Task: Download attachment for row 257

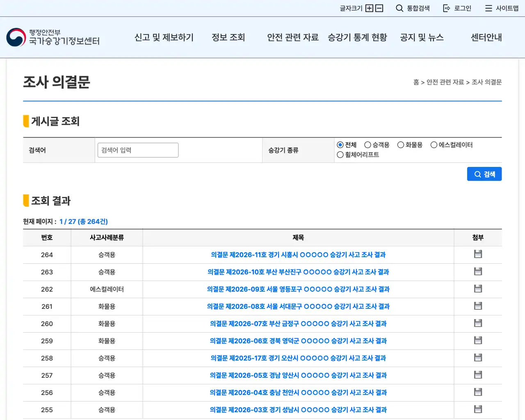Action: [478, 375]
